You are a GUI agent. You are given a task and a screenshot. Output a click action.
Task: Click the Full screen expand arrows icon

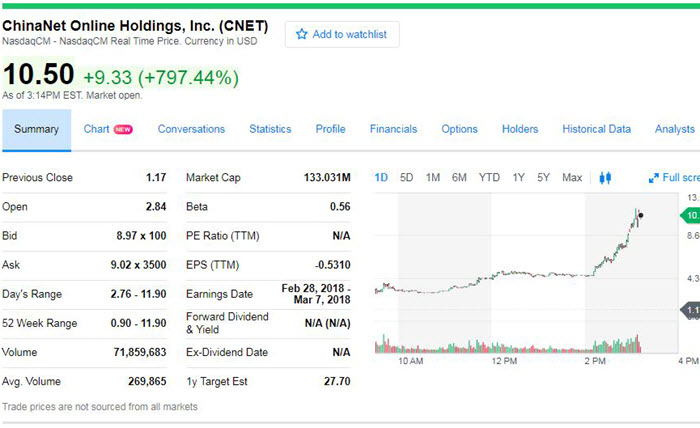pyautogui.click(x=654, y=178)
